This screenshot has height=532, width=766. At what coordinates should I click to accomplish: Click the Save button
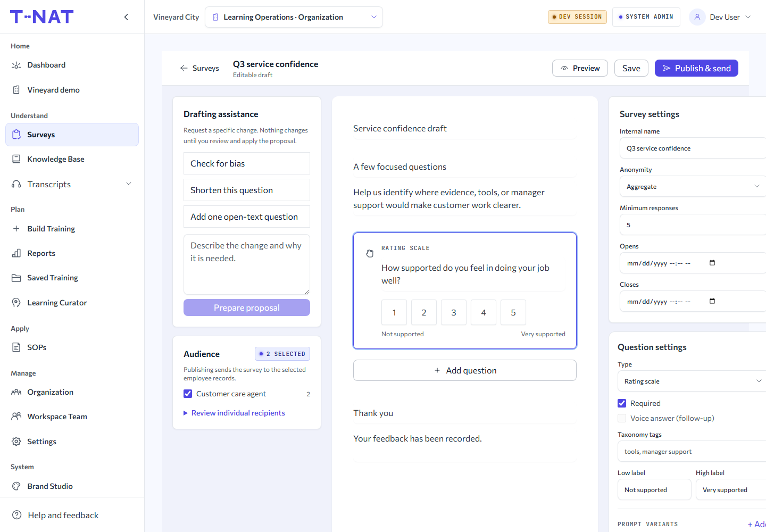(x=631, y=68)
